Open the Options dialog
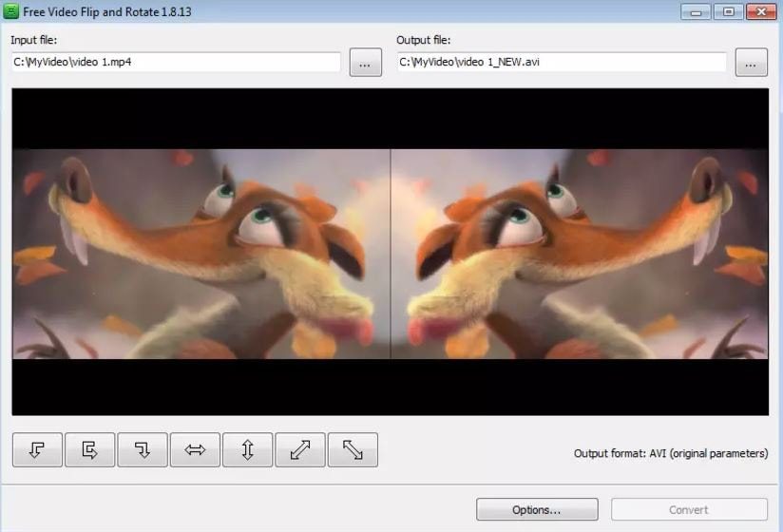This screenshot has width=783, height=532. [x=537, y=509]
